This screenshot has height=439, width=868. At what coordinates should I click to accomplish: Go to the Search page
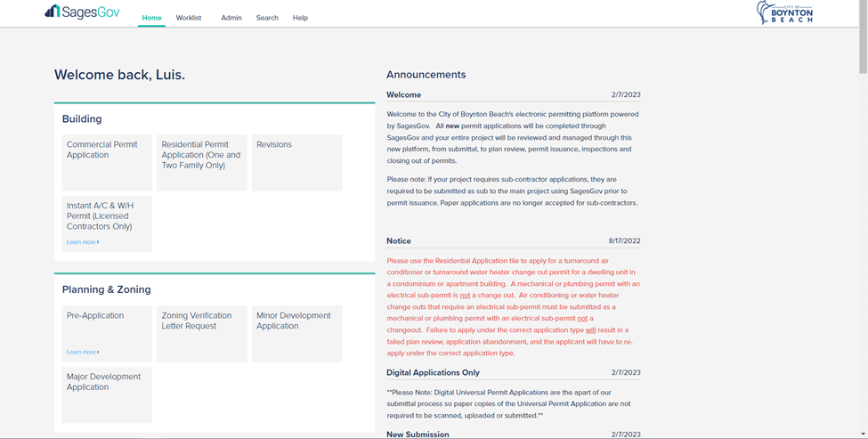coord(267,18)
